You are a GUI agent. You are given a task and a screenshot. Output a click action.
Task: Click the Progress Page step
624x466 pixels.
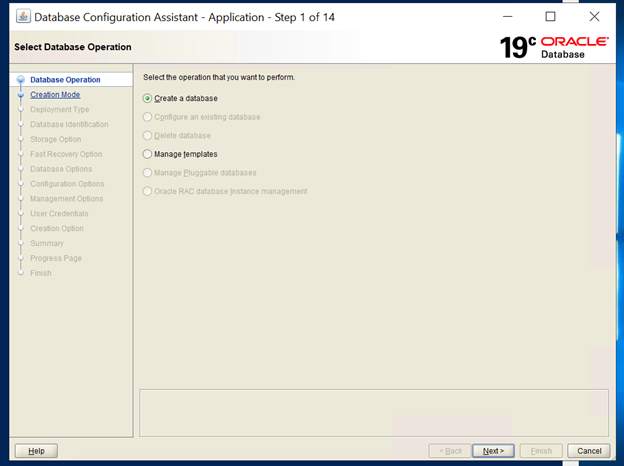click(x=56, y=258)
